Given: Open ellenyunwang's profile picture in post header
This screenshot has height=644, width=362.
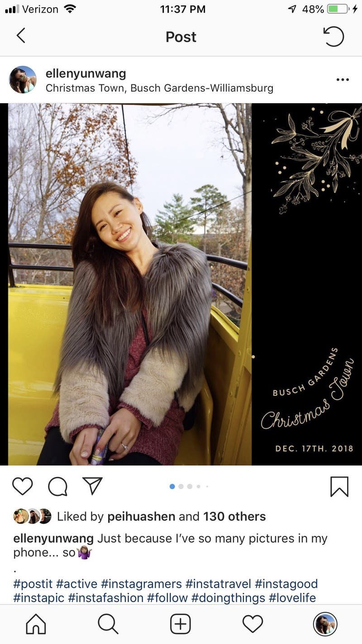Looking at the screenshot, I should click(x=23, y=80).
